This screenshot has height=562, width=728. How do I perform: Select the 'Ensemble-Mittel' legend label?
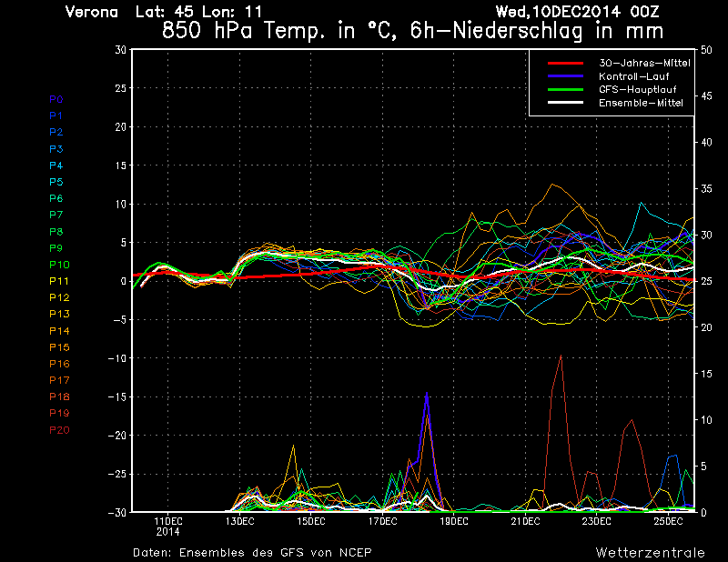641,103
